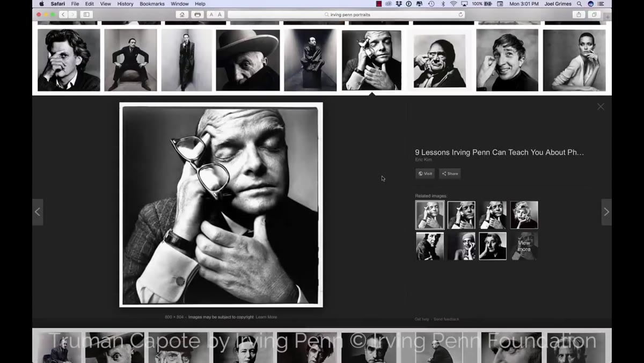Open the Share sheet toolbar button
Viewport: 644px width, 363px height.
[x=579, y=14]
